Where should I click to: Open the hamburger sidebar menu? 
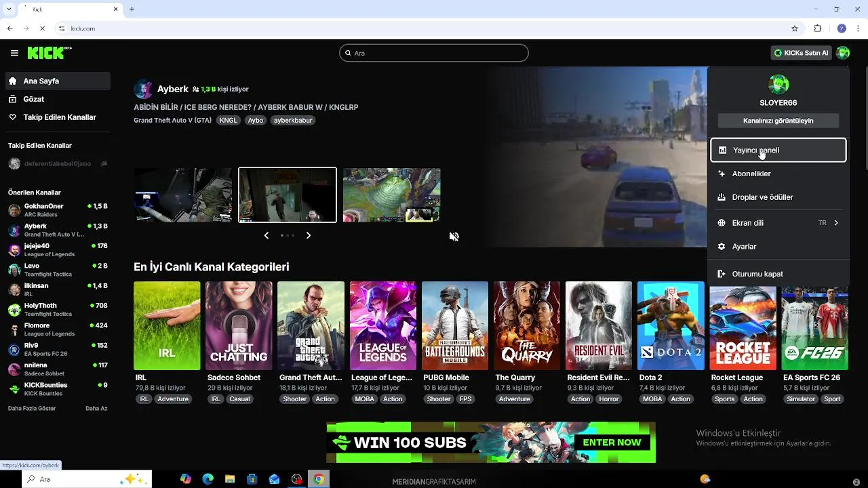tap(14, 53)
